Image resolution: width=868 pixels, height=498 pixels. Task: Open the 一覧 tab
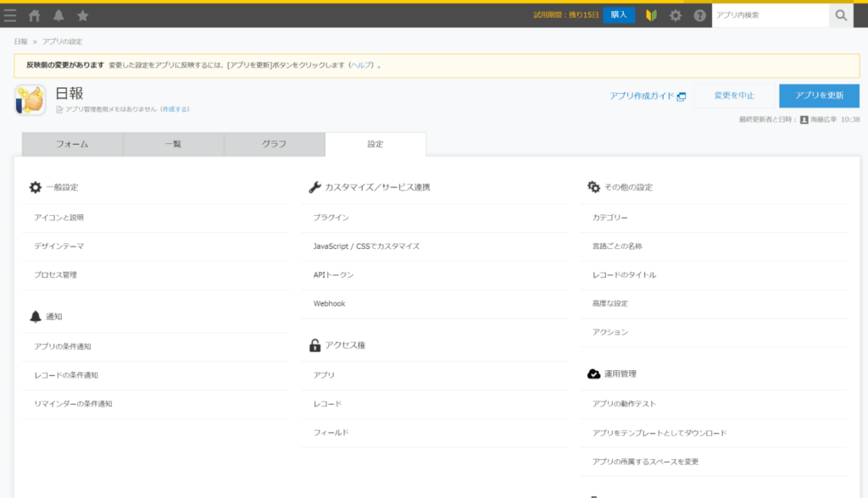(172, 144)
